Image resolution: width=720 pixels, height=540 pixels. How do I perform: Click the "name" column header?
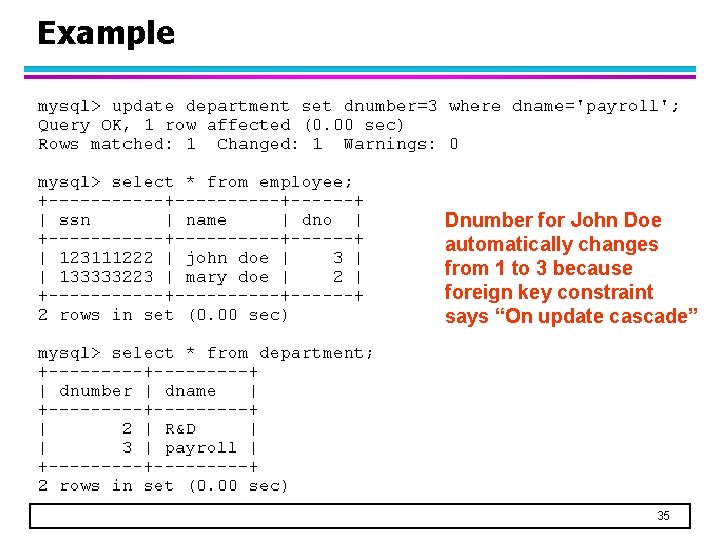click(x=206, y=220)
